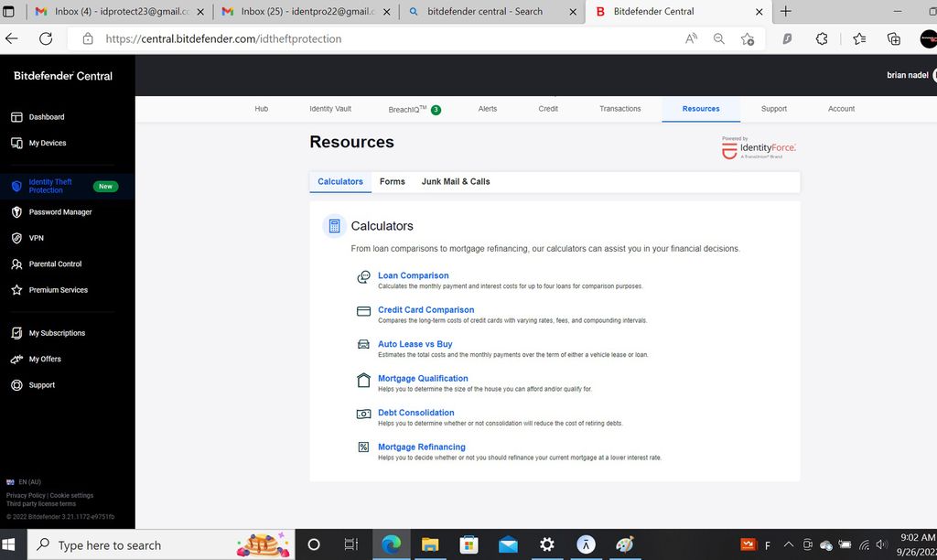This screenshot has height=560, width=937.
Task: Click the blue Calculators panel icon
Action: point(333,225)
